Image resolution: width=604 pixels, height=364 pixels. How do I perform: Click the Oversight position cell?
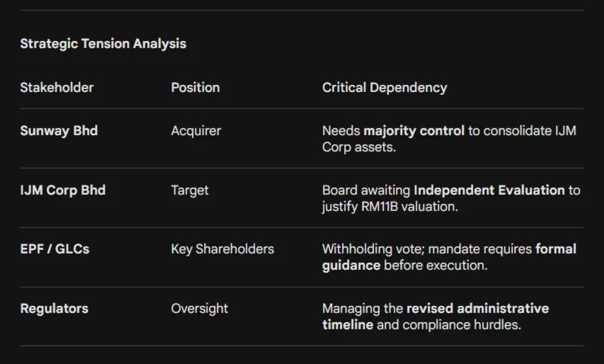200,309
